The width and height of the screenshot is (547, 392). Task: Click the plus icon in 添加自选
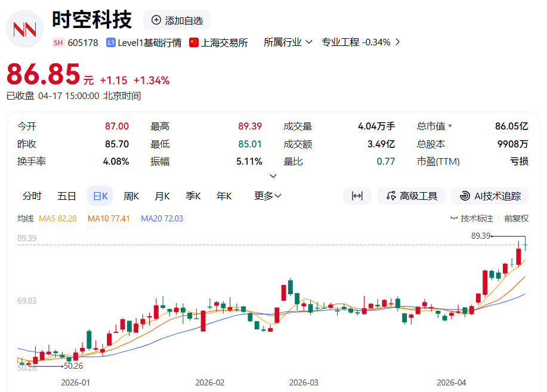(x=156, y=20)
